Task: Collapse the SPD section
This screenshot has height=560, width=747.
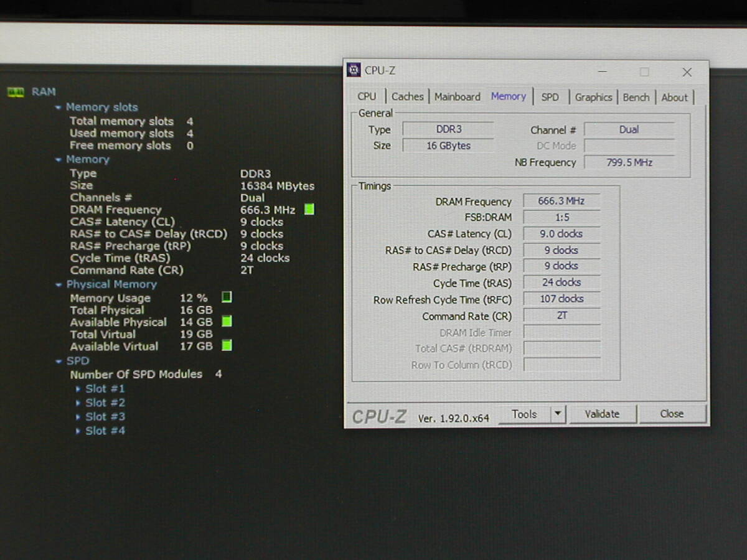Action: pyautogui.click(x=59, y=362)
